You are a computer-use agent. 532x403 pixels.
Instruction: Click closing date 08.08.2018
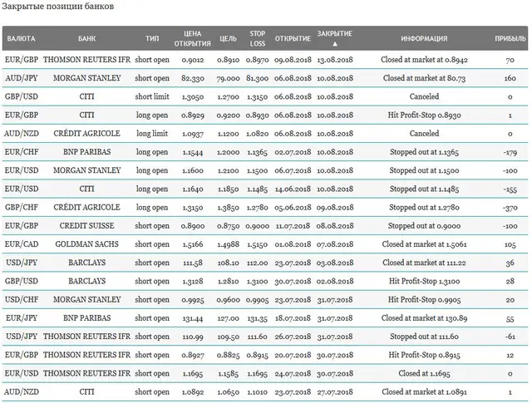click(x=335, y=226)
